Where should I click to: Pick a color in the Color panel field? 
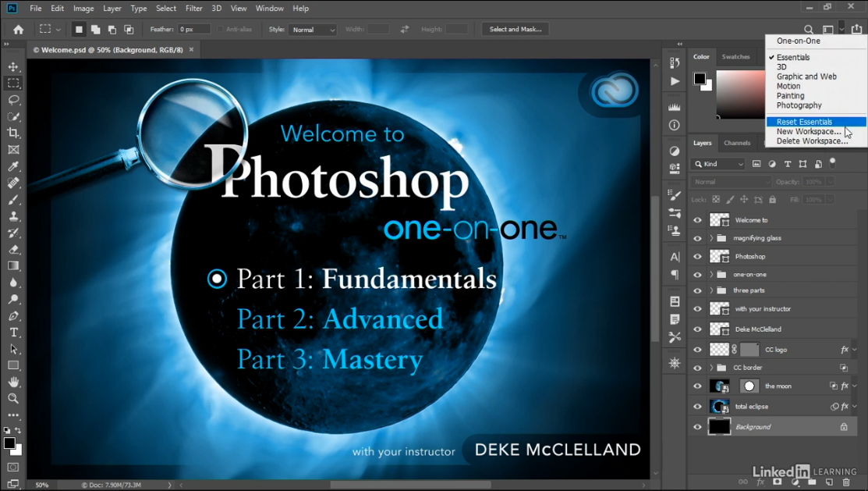pyautogui.click(x=741, y=94)
